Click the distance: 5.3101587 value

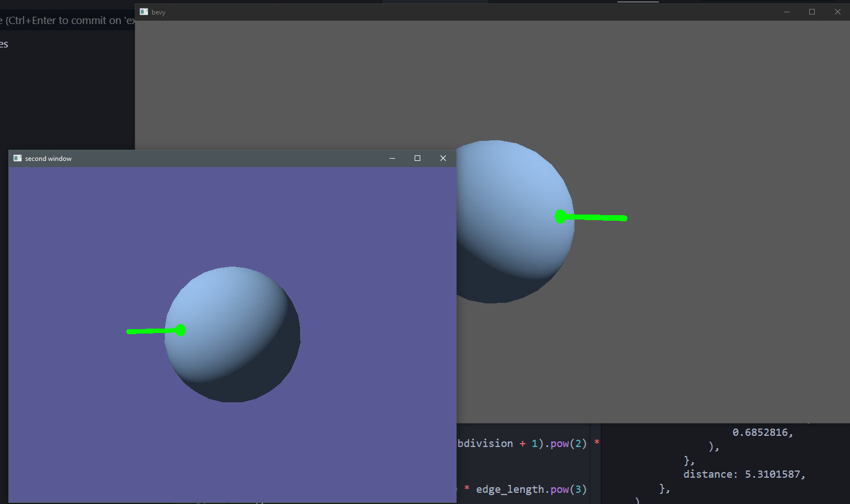[x=743, y=474]
